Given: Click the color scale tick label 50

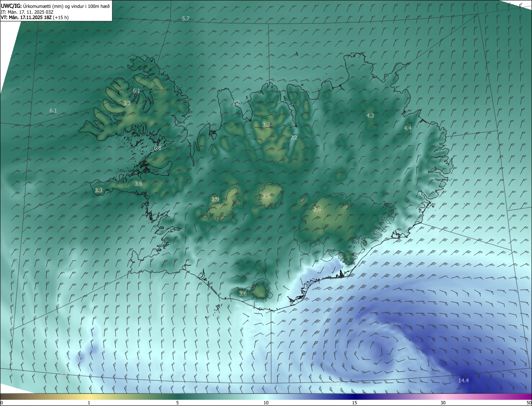Looking at the screenshot, I should [x=529, y=403].
